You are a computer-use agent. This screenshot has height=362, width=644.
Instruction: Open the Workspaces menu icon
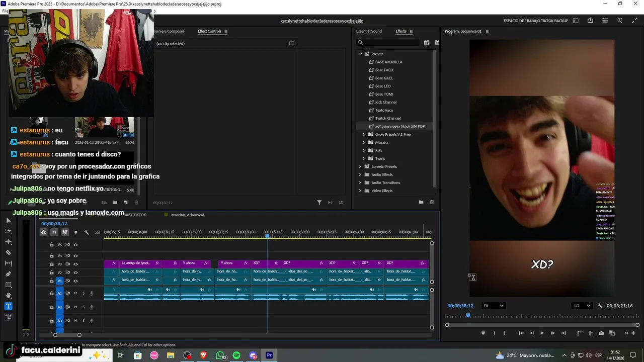[x=576, y=21]
